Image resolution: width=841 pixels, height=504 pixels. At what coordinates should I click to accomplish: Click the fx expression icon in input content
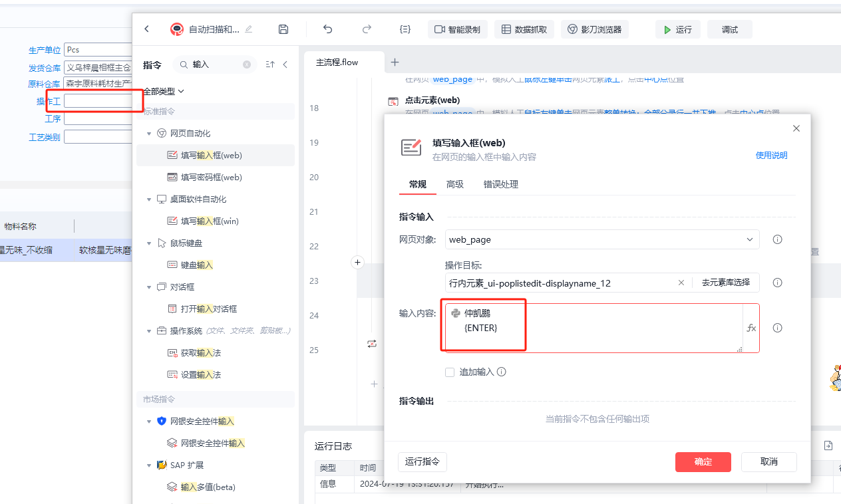tap(751, 328)
